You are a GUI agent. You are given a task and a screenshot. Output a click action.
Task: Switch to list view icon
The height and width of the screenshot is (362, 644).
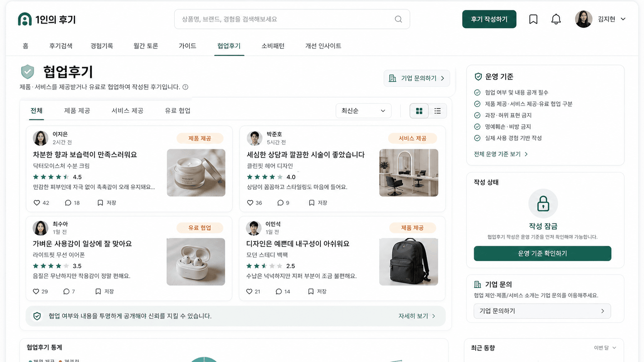click(438, 111)
